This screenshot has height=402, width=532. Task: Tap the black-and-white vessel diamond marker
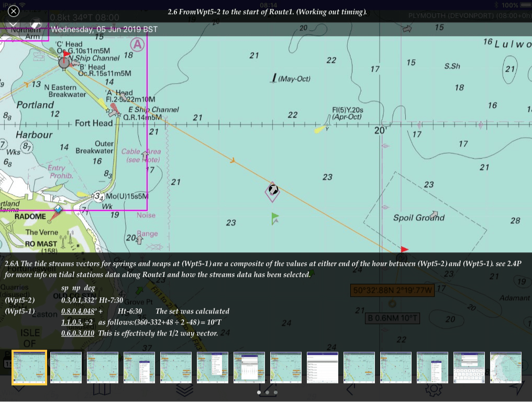coord(272,191)
